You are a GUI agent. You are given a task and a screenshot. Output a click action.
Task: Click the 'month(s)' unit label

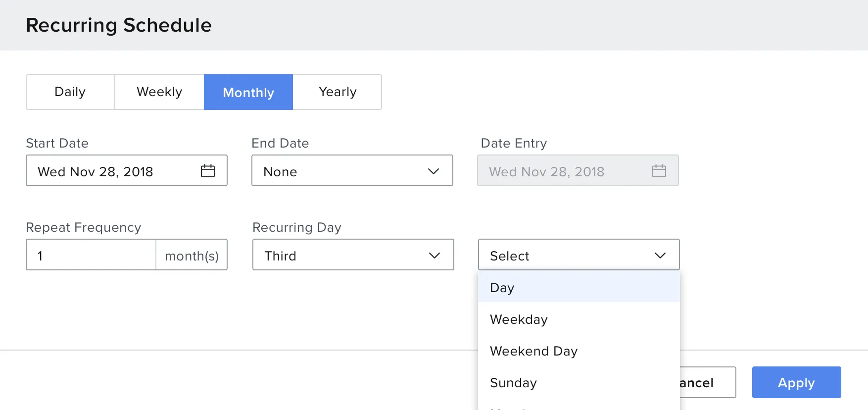click(192, 256)
